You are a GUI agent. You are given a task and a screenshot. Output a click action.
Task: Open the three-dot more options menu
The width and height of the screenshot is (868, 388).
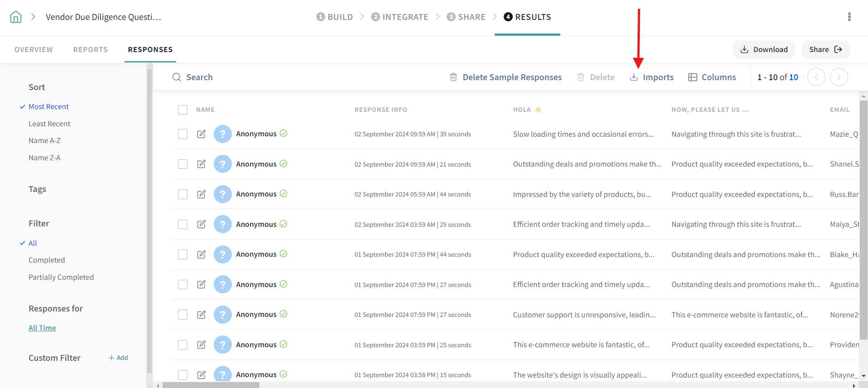pos(849,17)
